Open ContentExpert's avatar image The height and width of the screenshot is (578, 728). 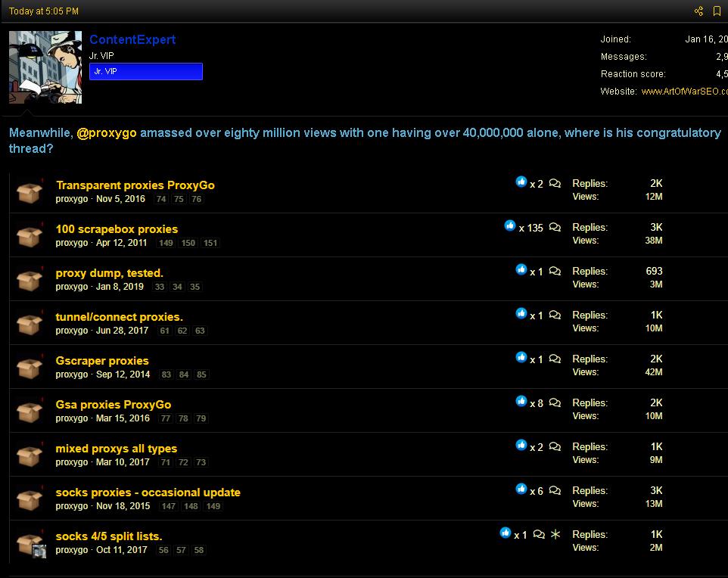point(45,67)
